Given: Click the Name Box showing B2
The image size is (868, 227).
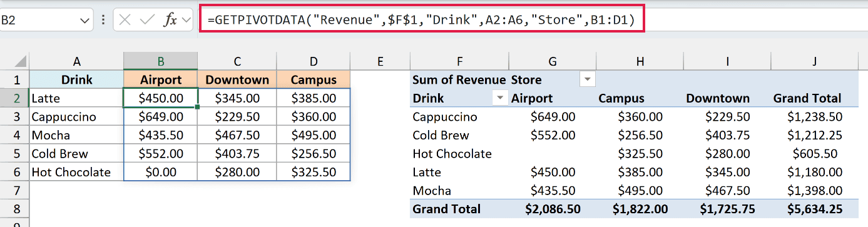Looking at the screenshot, I should pos(40,21).
